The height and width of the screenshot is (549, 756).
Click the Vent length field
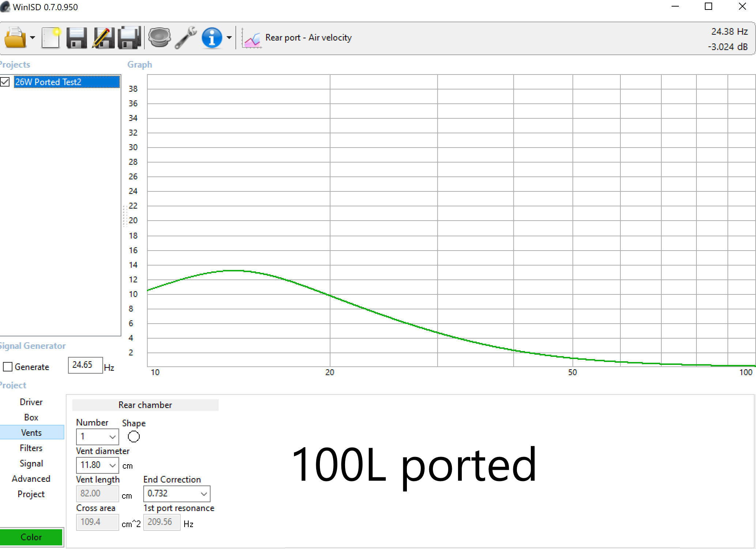(x=97, y=493)
